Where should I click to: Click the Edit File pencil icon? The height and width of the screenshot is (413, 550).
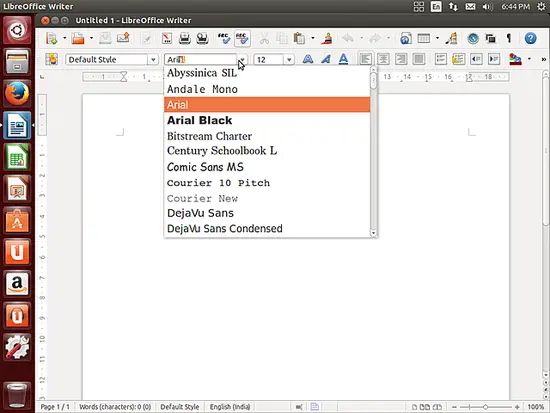(146, 38)
